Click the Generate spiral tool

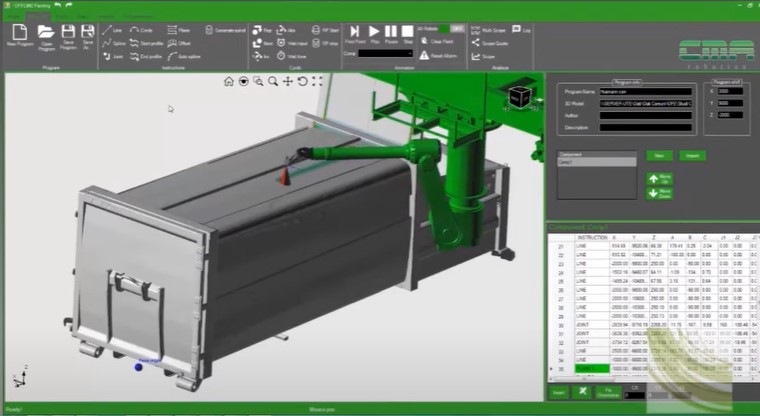tap(224, 31)
